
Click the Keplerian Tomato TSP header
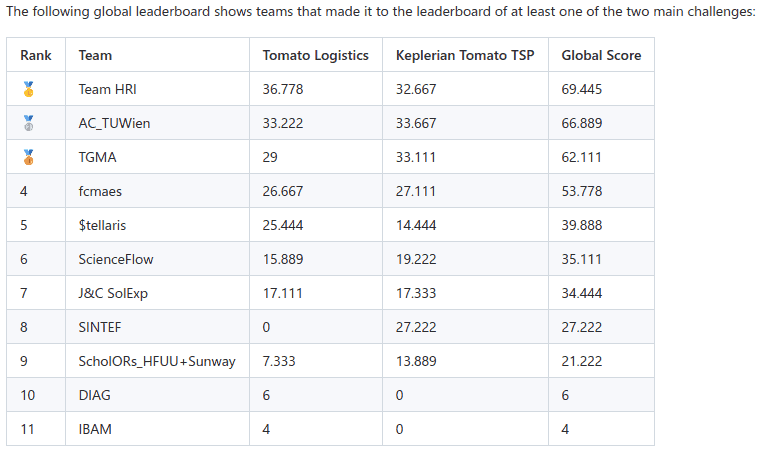tap(465, 55)
